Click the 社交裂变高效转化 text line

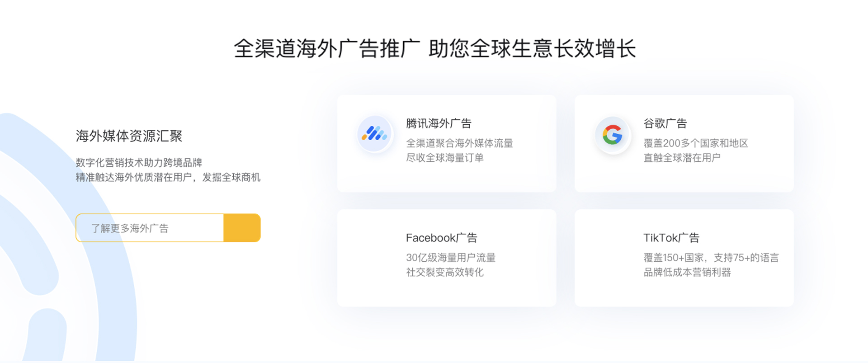[444, 272]
